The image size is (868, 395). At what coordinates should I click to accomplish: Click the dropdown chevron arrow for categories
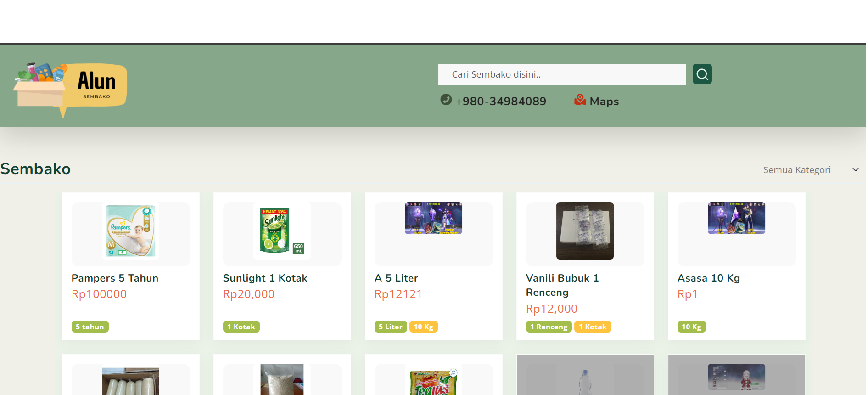coord(855,170)
